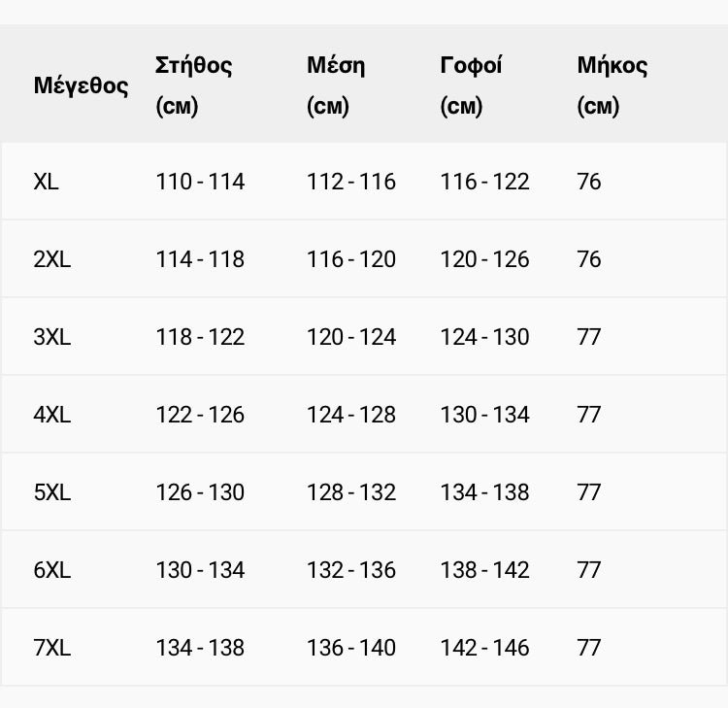
Task: Select the 7XL size row label
Action: 52,648
